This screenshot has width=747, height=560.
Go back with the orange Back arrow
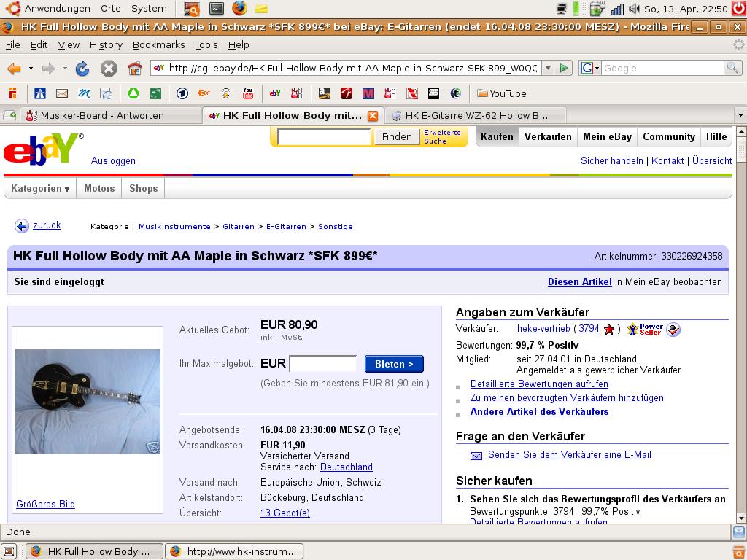click(15, 69)
